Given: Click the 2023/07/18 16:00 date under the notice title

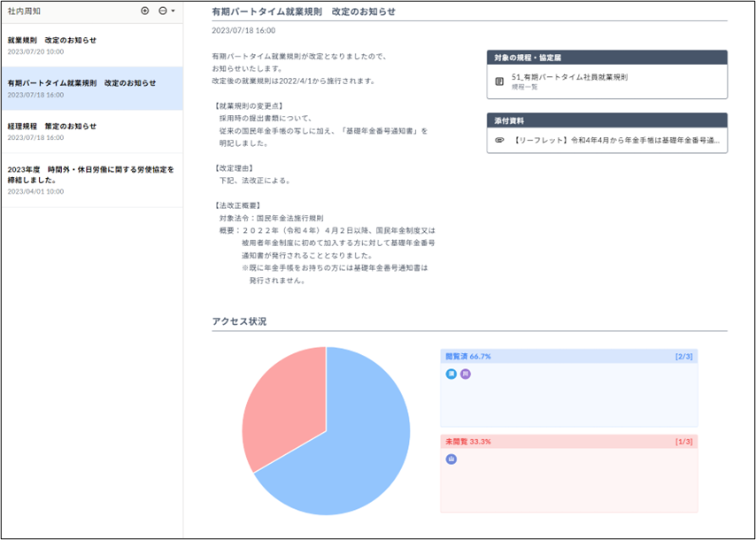Looking at the screenshot, I should coord(243,30).
